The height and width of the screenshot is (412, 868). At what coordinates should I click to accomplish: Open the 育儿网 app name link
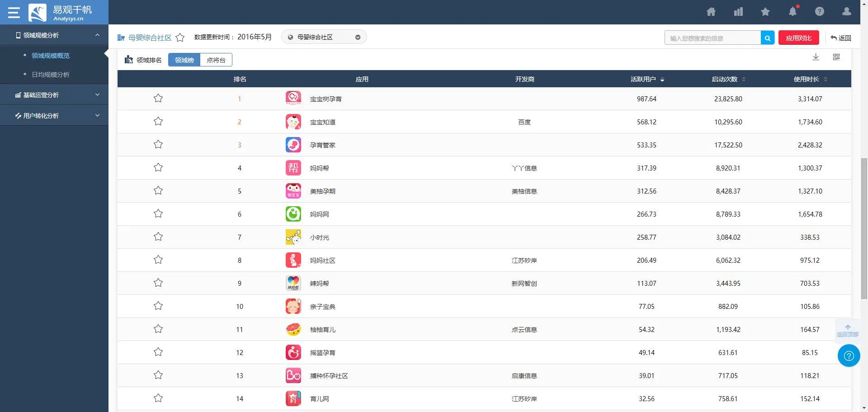click(319, 399)
